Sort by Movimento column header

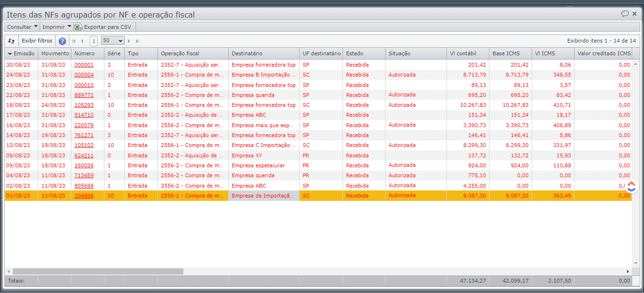(x=54, y=53)
